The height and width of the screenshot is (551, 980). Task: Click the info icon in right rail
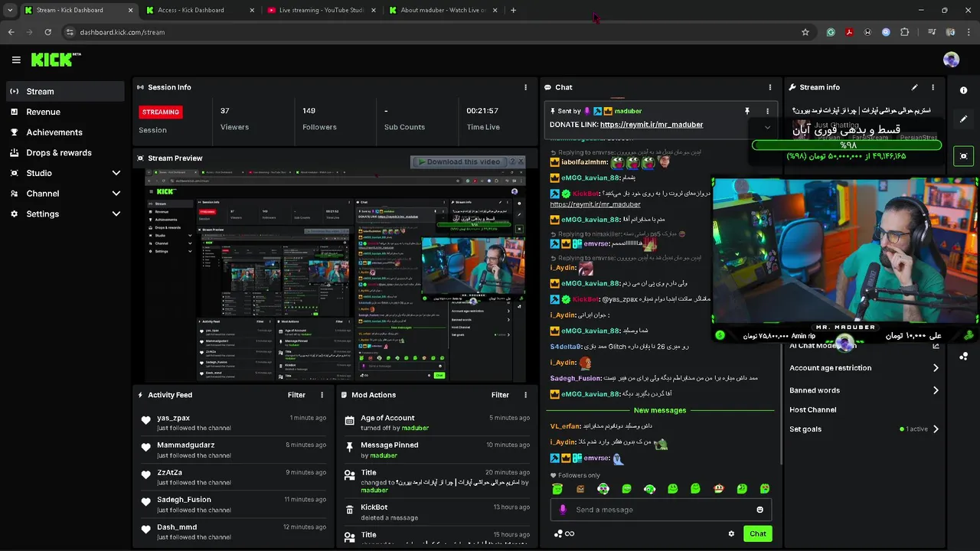963,90
